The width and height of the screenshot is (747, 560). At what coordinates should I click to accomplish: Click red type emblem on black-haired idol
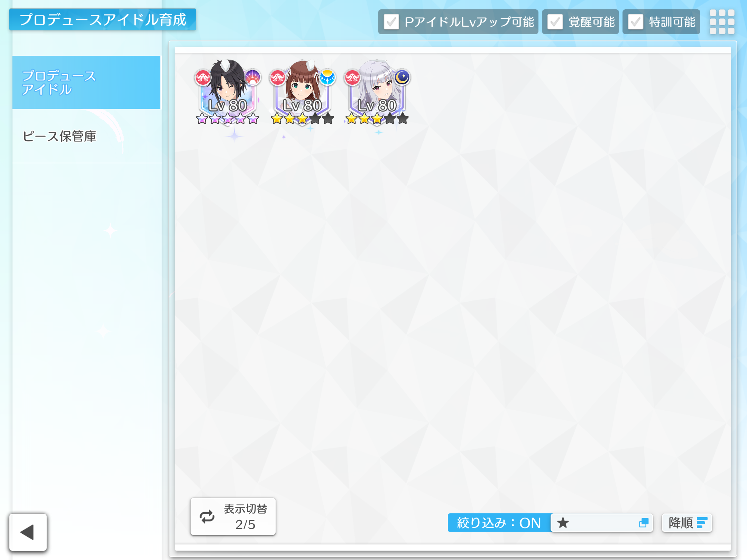tap(203, 77)
